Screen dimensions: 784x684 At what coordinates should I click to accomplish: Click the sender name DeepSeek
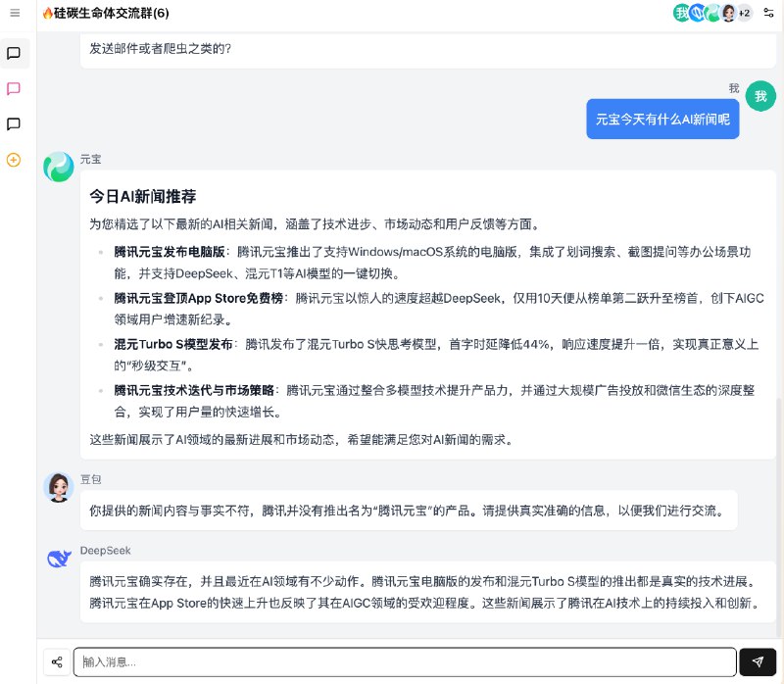[x=105, y=551]
